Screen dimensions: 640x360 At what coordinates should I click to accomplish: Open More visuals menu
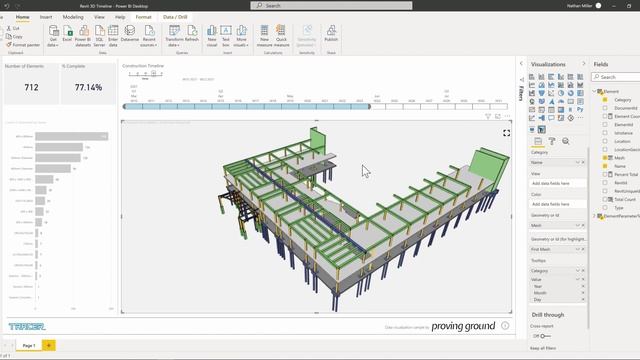241,36
